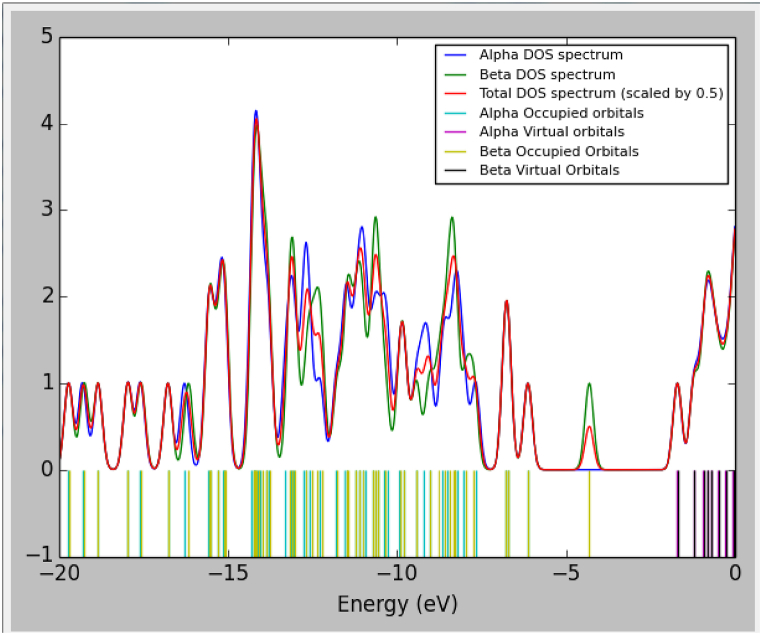Pick the "Alpha Occupied orbitals" legend entry
The height and width of the screenshot is (635, 762).
(561, 113)
